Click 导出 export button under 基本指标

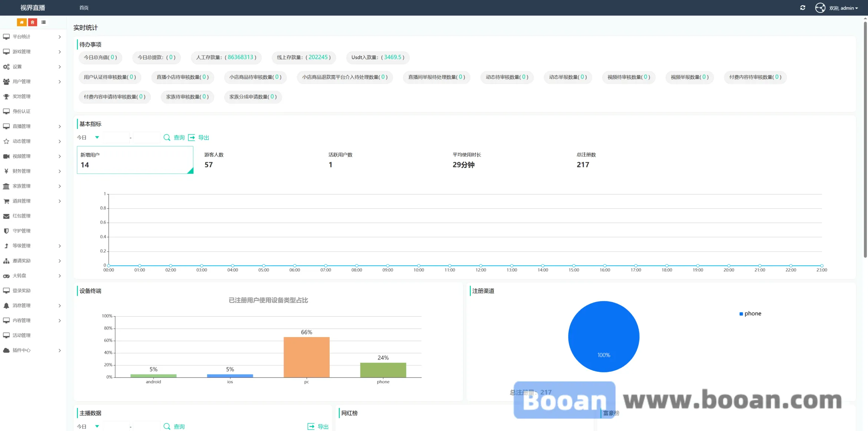tap(199, 138)
